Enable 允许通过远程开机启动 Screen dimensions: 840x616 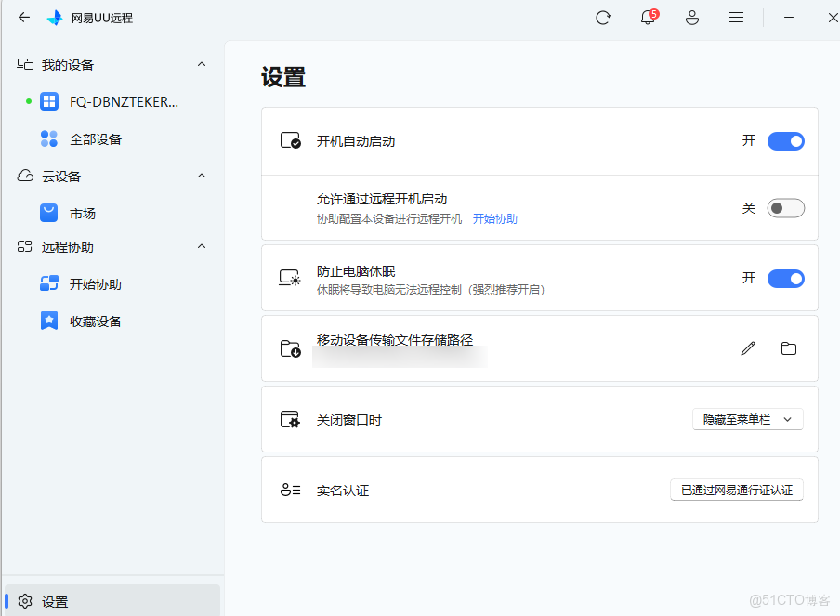click(x=785, y=208)
